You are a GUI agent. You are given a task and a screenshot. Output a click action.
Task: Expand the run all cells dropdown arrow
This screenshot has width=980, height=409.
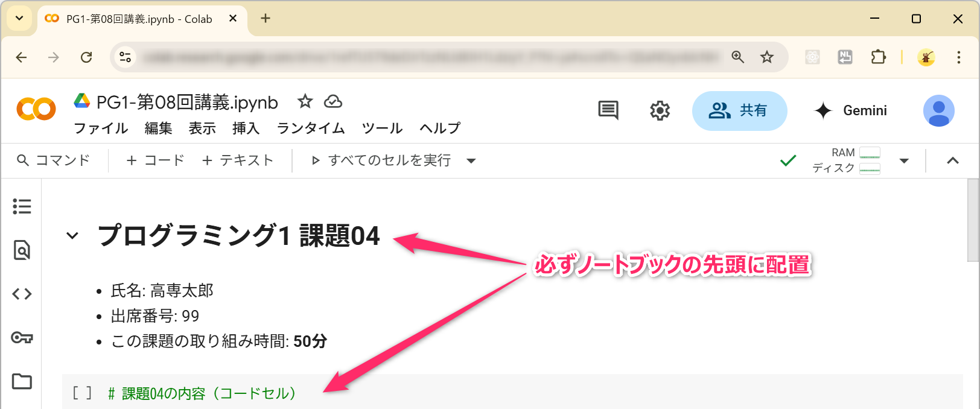point(471,160)
